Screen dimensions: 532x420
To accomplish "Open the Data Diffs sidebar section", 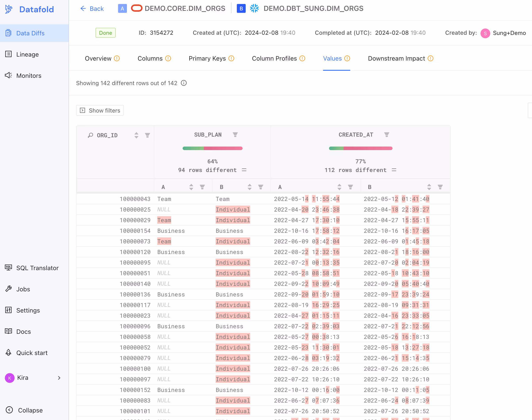I will click(34, 33).
